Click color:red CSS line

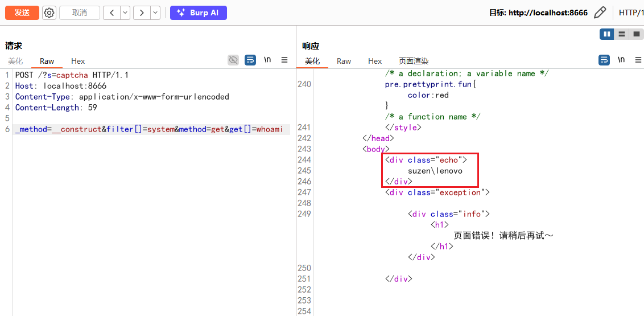pyautogui.click(x=428, y=95)
